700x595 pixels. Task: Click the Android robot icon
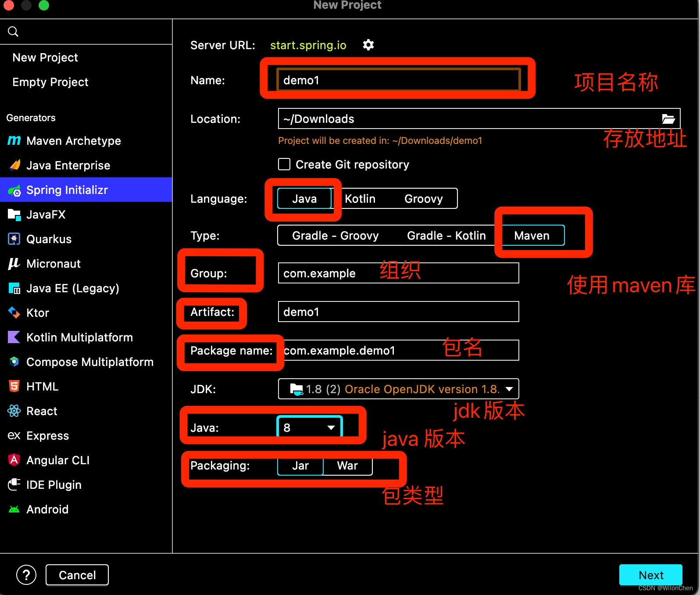14,509
